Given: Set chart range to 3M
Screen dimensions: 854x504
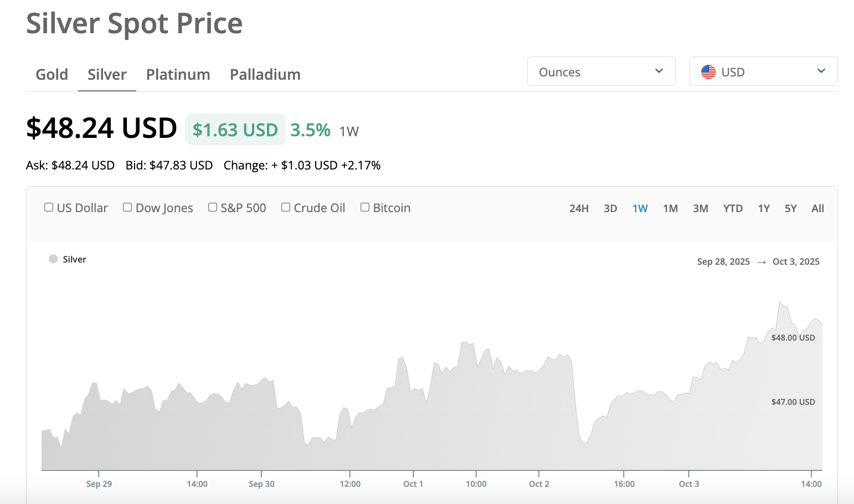Looking at the screenshot, I should coord(701,208).
